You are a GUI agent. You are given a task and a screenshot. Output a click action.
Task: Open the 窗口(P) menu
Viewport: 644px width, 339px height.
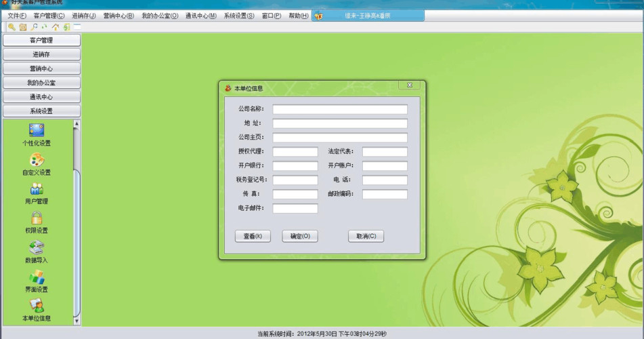pos(272,16)
